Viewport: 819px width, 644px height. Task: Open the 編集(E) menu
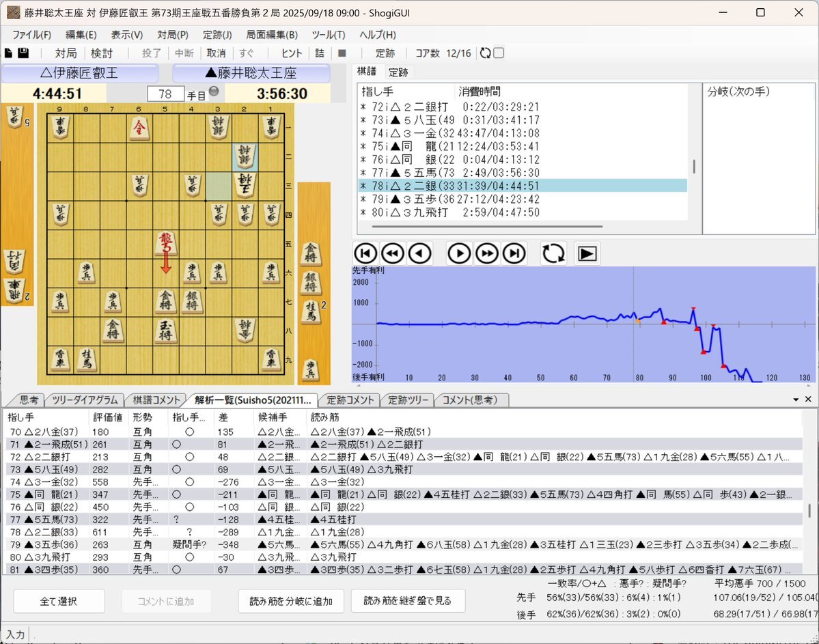click(x=81, y=35)
